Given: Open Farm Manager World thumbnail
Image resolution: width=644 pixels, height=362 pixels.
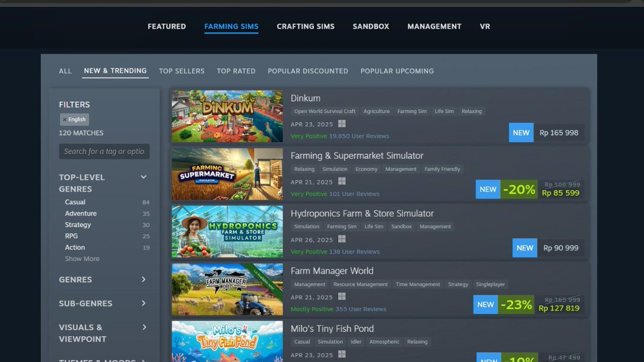Looking at the screenshot, I should point(227,289).
